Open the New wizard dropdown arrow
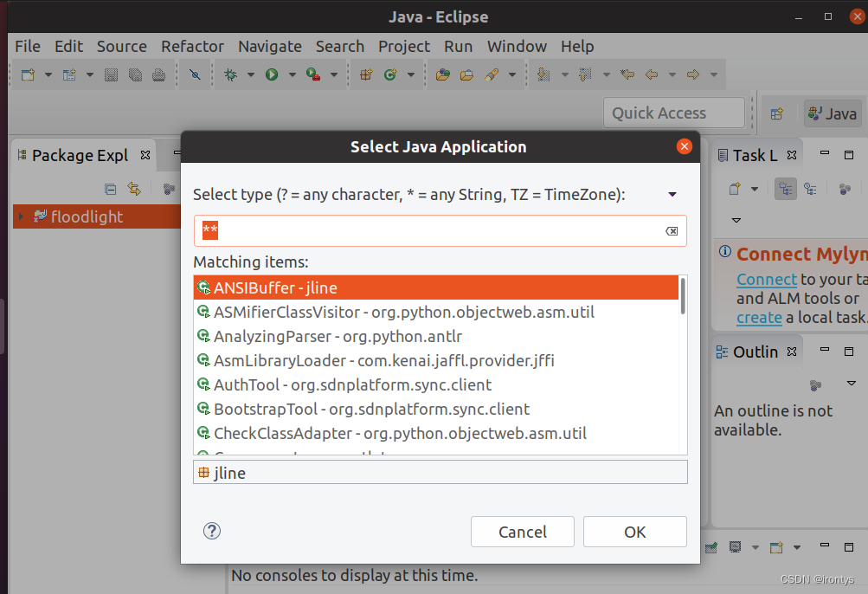868x594 pixels. (x=48, y=74)
